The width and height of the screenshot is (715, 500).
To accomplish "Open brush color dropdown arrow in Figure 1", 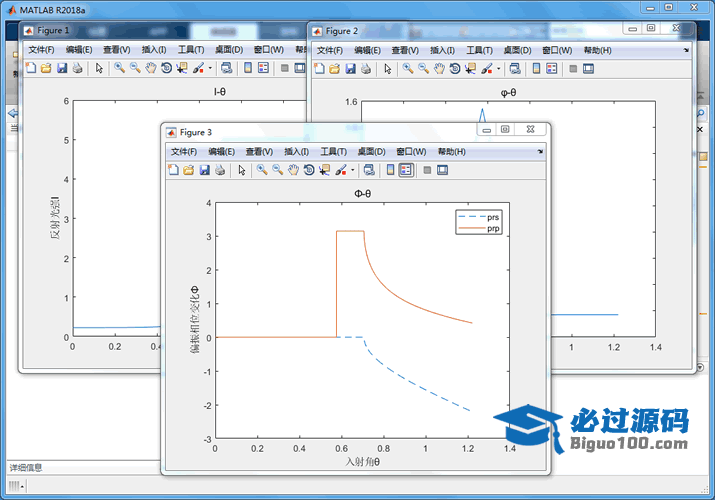I will (x=210, y=68).
